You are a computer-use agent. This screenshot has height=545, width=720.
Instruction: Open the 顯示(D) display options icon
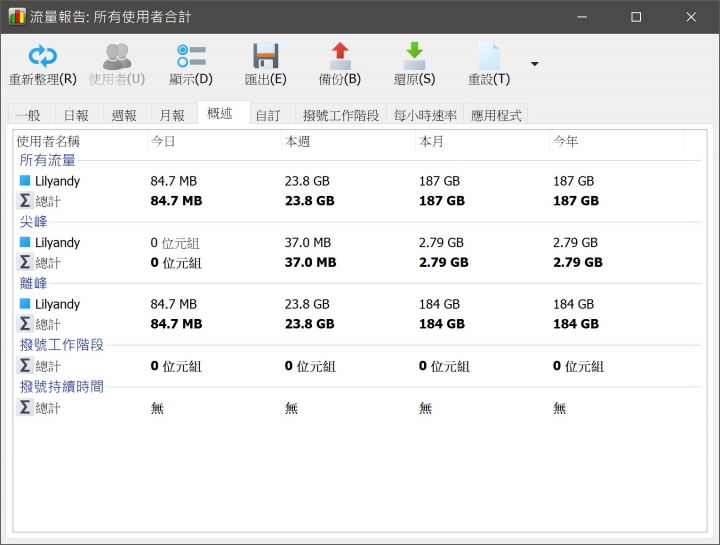coord(191,56)
